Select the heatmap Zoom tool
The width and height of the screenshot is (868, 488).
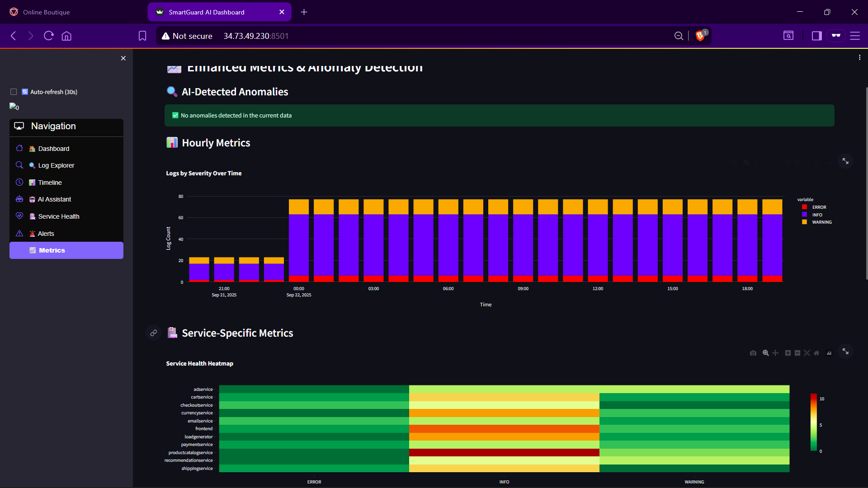[x=765, y=353]
